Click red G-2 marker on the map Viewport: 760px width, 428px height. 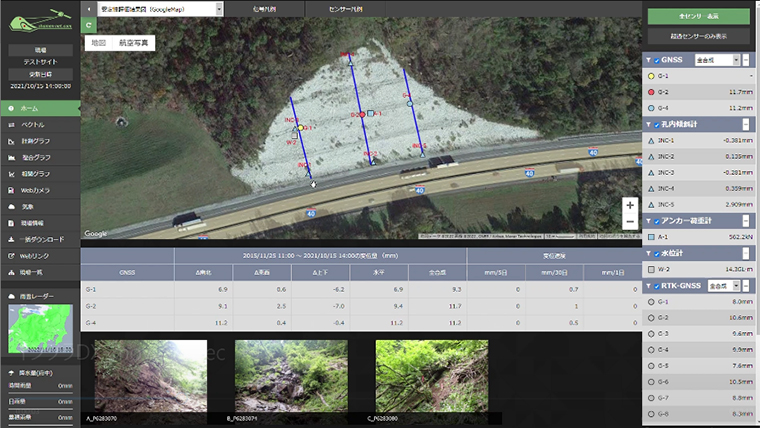(x=362, y=115)
